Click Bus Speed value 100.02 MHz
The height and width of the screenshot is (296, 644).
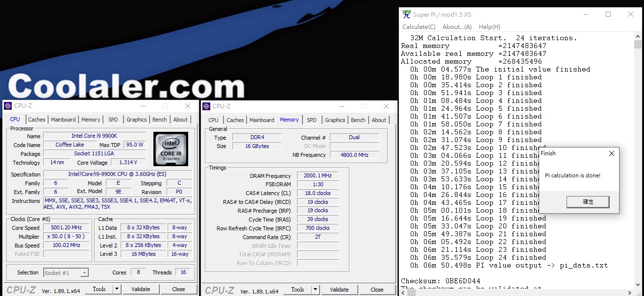[66, 245]
